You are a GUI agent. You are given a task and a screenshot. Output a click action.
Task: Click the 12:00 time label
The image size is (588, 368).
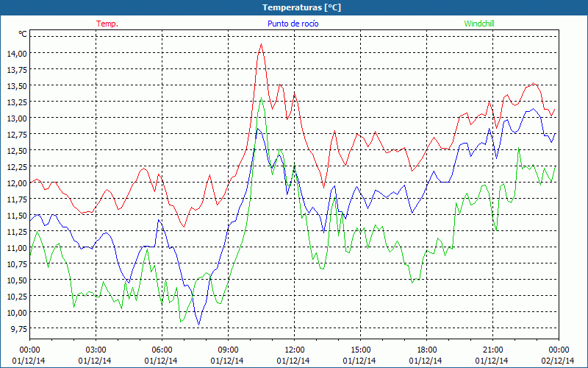coord(295,350)
